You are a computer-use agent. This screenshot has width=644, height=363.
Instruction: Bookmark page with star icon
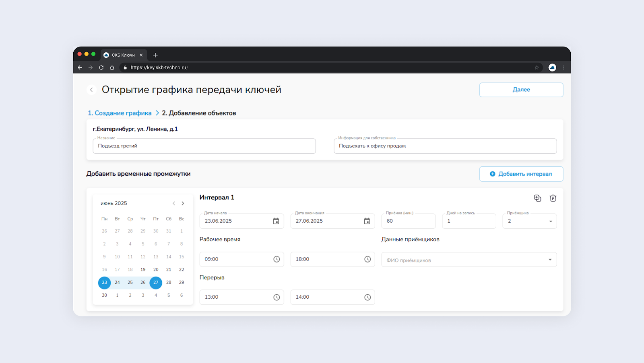tap(537, 68)
